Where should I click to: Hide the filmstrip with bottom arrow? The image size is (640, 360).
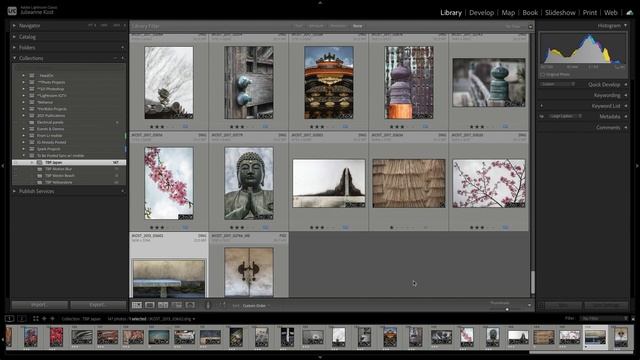[x=320, y=357]
